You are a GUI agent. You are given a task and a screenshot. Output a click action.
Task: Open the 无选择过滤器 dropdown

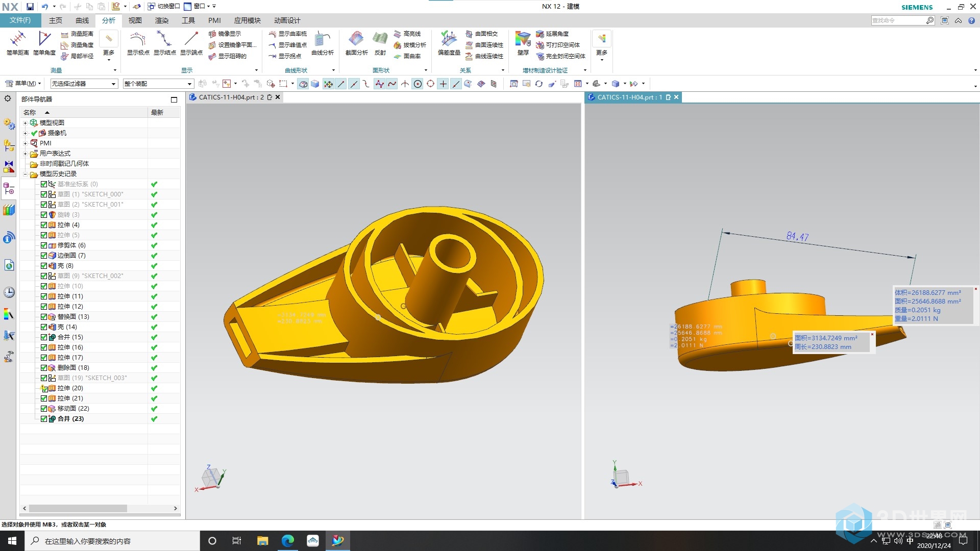tap(84, 84)
